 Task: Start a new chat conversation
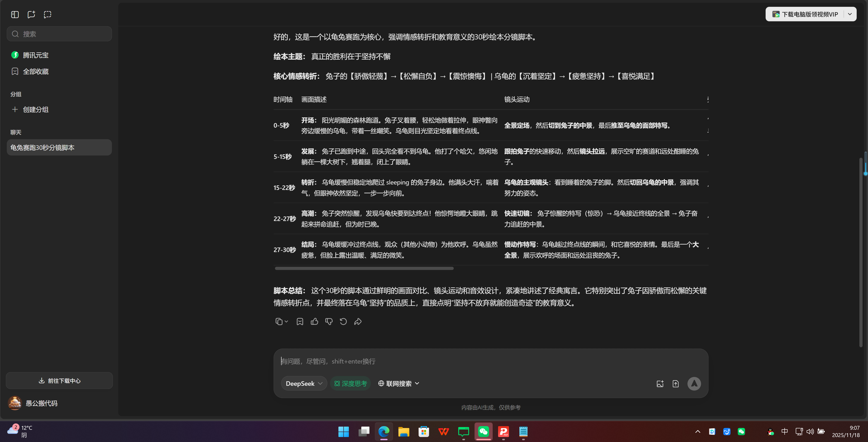(31, 15)
